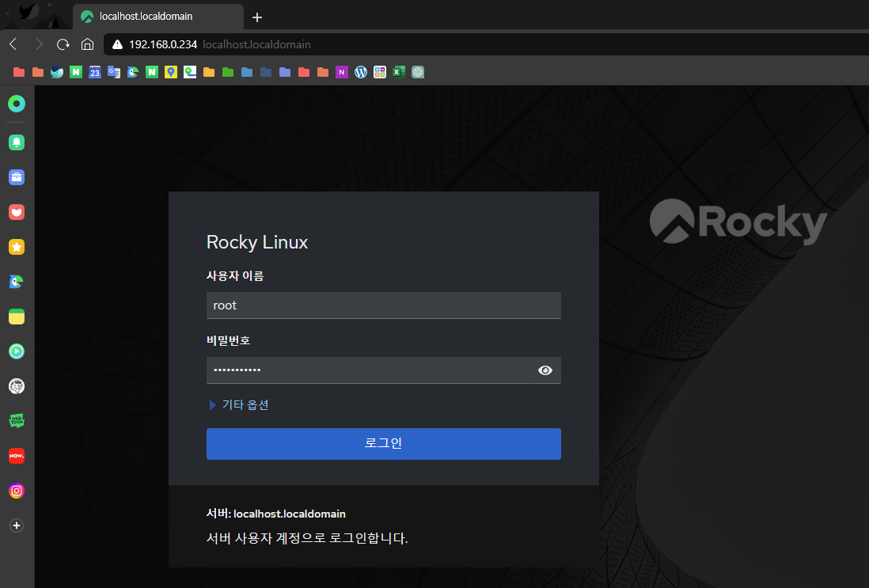This screenshot has width=869, height=588.
Task: Go forward to the next page
Action: (x=39, y=44)
